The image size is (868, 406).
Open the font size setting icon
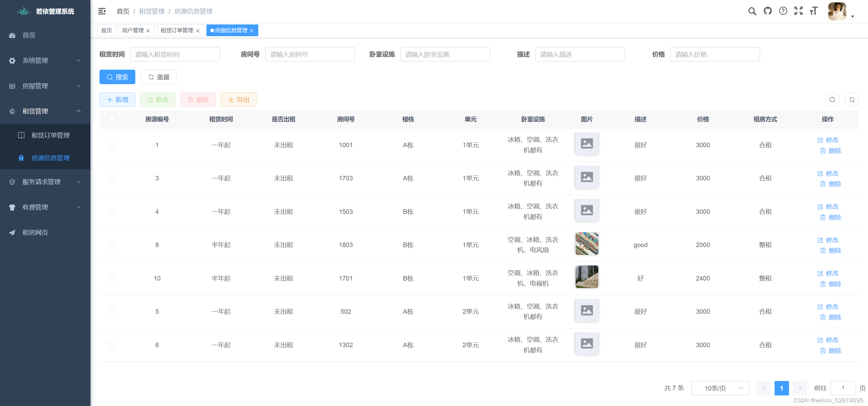tap(813, 11)
